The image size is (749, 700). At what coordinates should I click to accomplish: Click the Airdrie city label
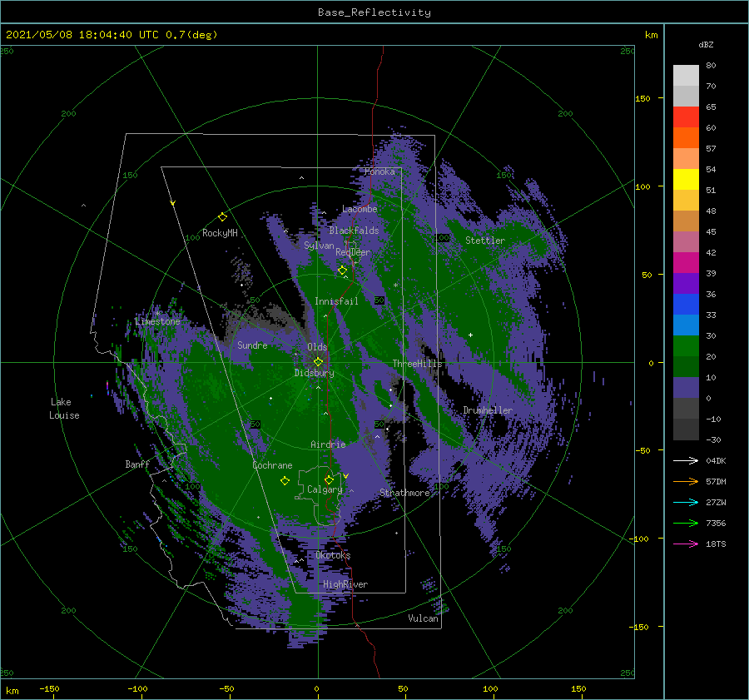coord(328,444)
